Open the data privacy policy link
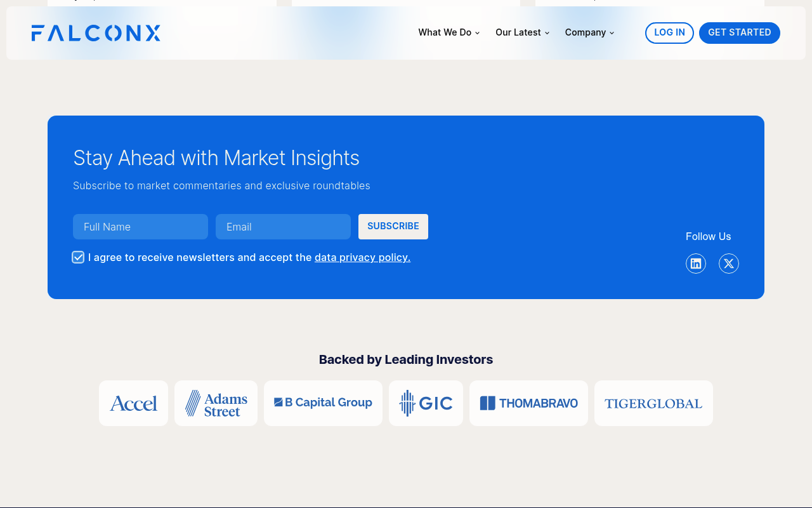 click(362, 258)
